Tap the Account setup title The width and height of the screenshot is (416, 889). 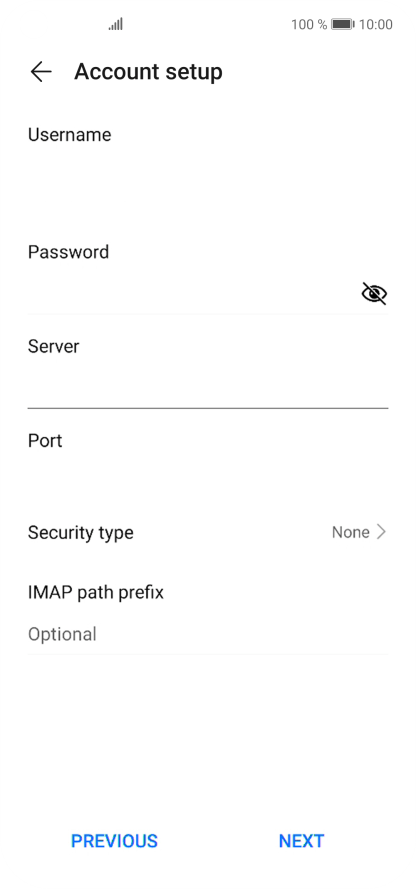click(x=148, y=72)
